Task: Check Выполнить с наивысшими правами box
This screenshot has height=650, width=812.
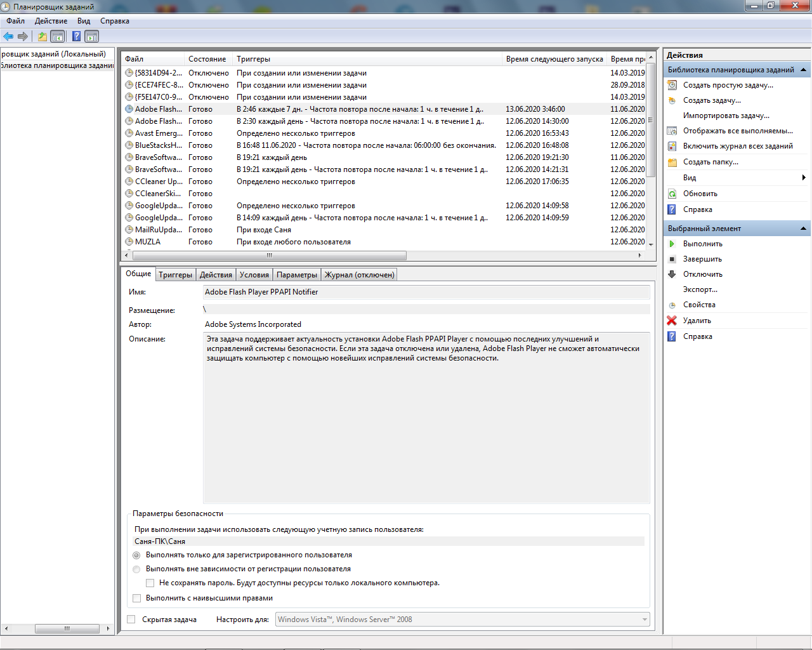Action: click(x=136, y=598)
